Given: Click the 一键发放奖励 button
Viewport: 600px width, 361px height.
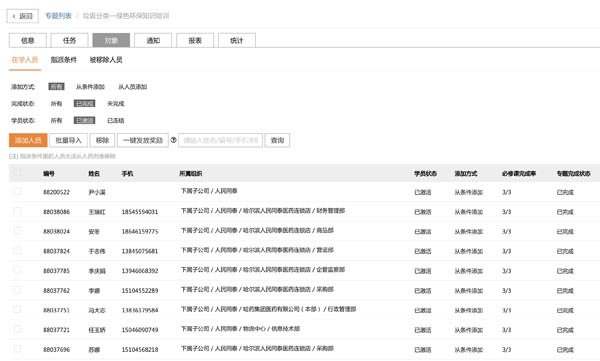Looking at the screenshot, I should pyautogui.click(x=143, y=140).
